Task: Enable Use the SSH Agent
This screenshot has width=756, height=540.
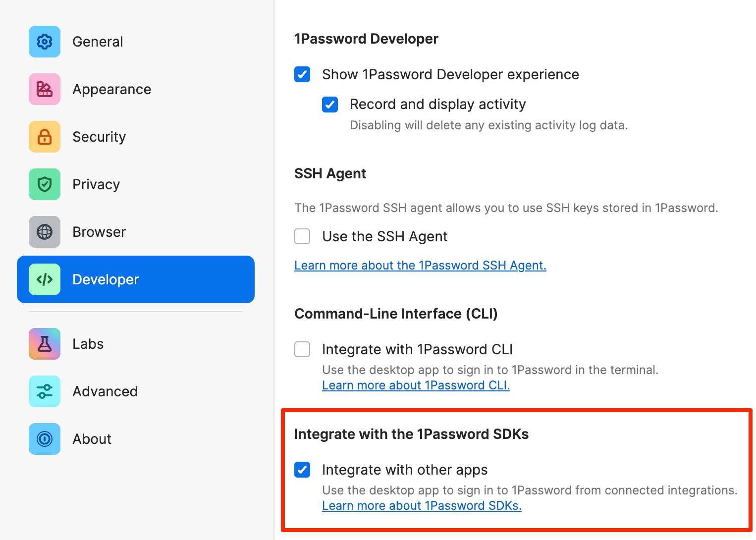Action: tap(302, 236)
